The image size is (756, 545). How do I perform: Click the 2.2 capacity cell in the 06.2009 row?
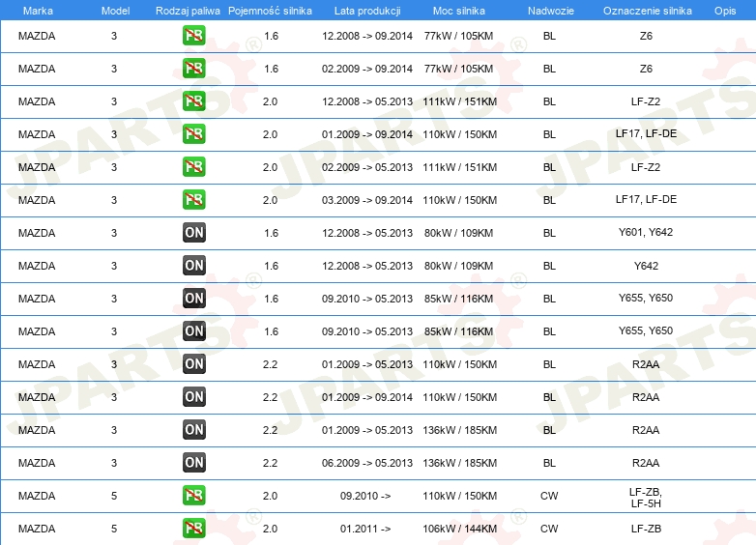pos(270,463)
